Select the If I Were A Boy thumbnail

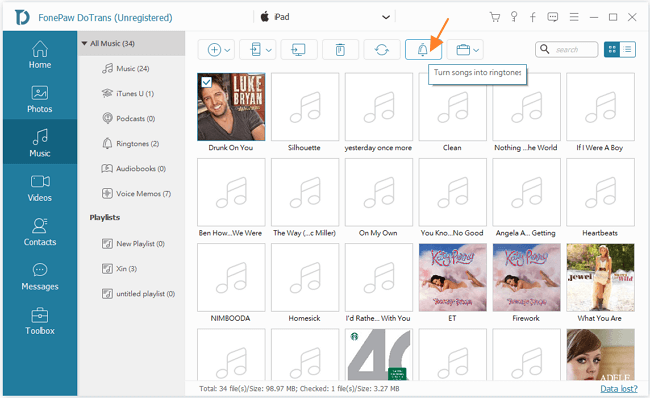600,107
